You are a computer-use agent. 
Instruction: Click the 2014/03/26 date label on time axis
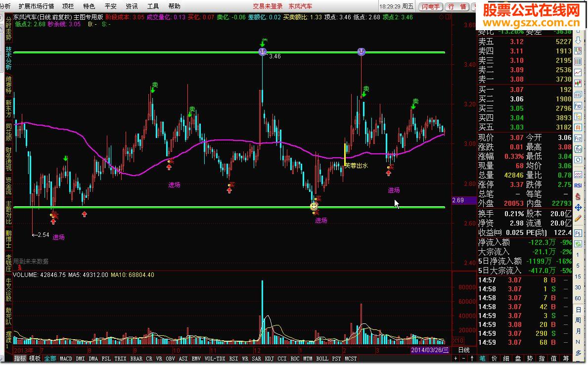430,350
